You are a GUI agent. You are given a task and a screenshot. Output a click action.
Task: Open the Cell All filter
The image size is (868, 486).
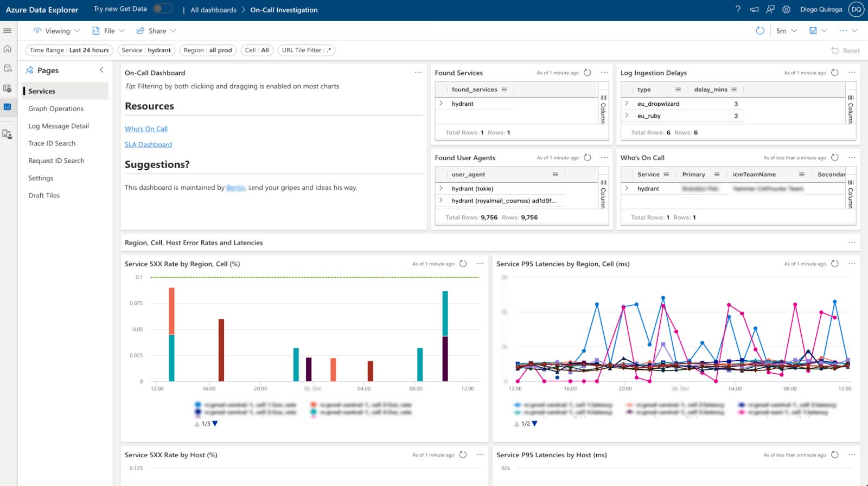pos(257,50)
